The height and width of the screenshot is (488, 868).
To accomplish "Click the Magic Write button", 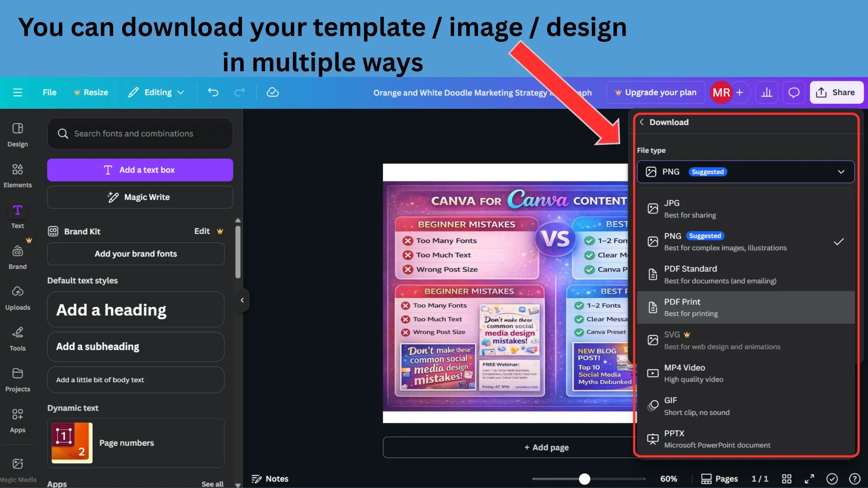I will pos(140,197).
